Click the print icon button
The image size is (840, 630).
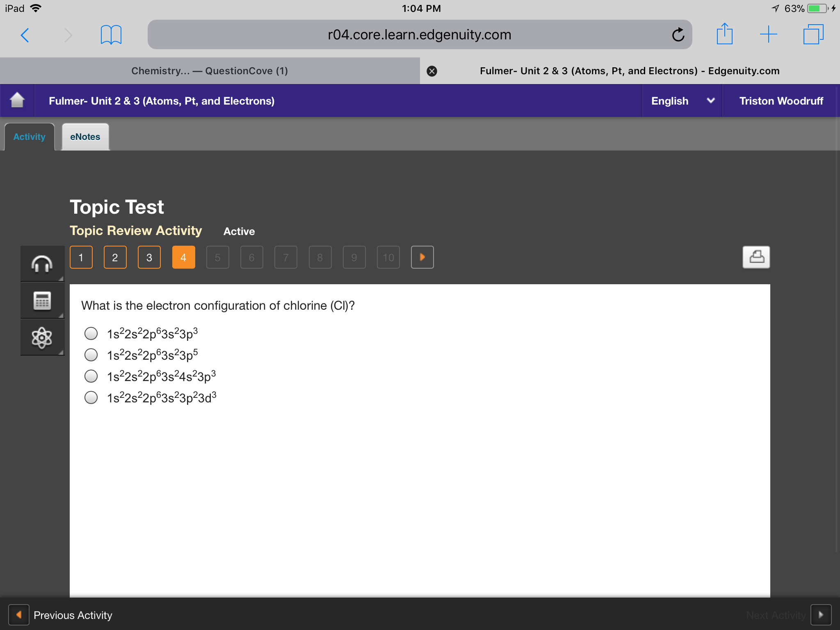(756, 257)
